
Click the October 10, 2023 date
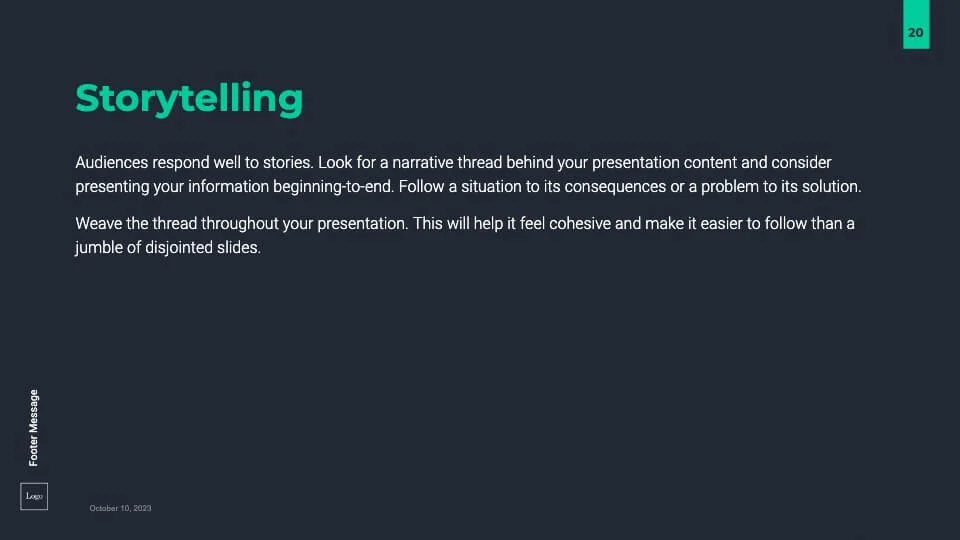120,509
